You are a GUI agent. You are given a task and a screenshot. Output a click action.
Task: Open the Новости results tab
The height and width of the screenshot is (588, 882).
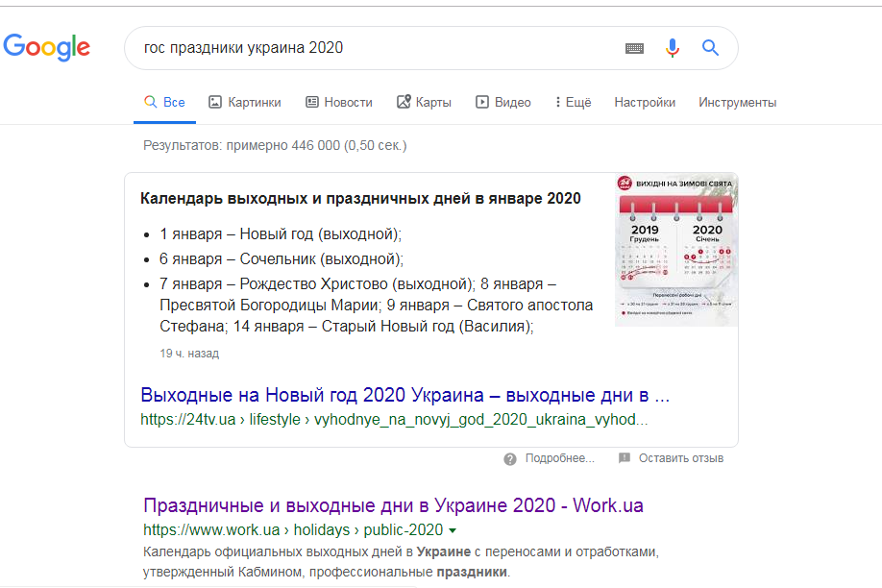[338, 103]
